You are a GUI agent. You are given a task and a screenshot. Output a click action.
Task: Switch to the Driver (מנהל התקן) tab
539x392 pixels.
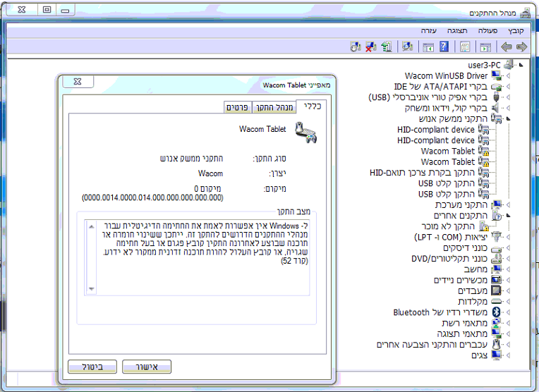tap(274, 108)
